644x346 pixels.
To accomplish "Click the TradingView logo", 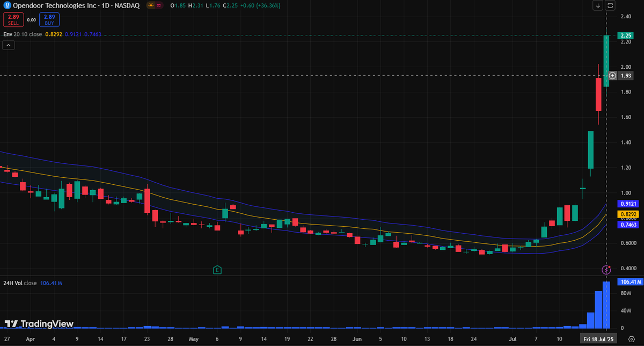I will (39, 323).
